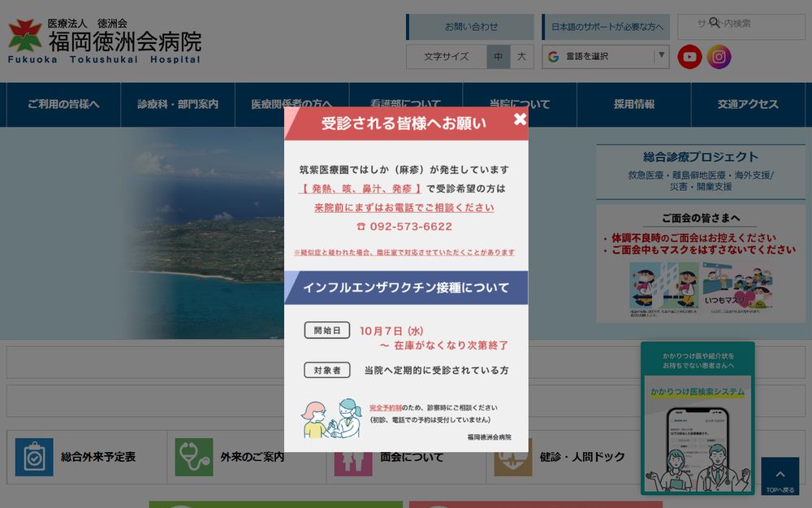
Task: Click the site search input field
Action: point(741,27)
